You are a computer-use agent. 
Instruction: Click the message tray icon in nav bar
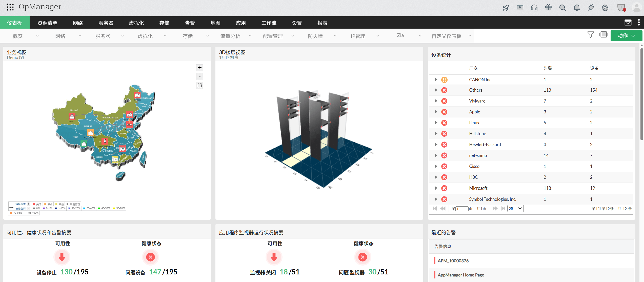coord(628,23)
